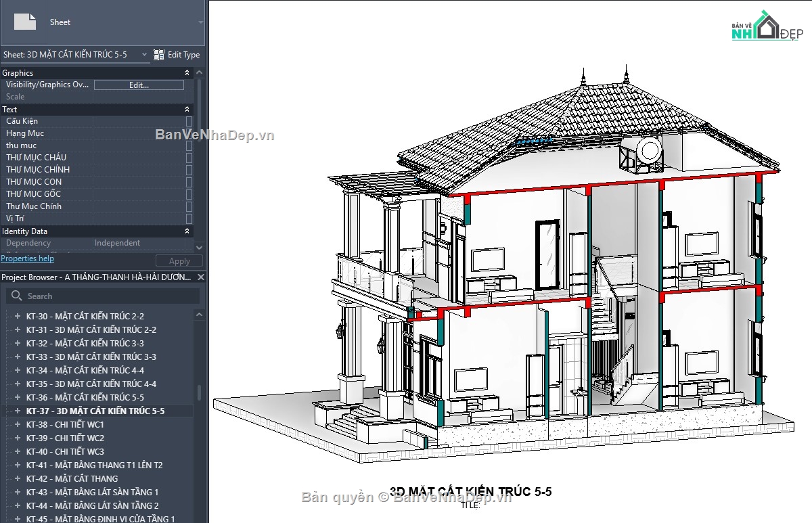Expand the KT-36 sheet node
The image size is (812, 523).
coord(18,397)
